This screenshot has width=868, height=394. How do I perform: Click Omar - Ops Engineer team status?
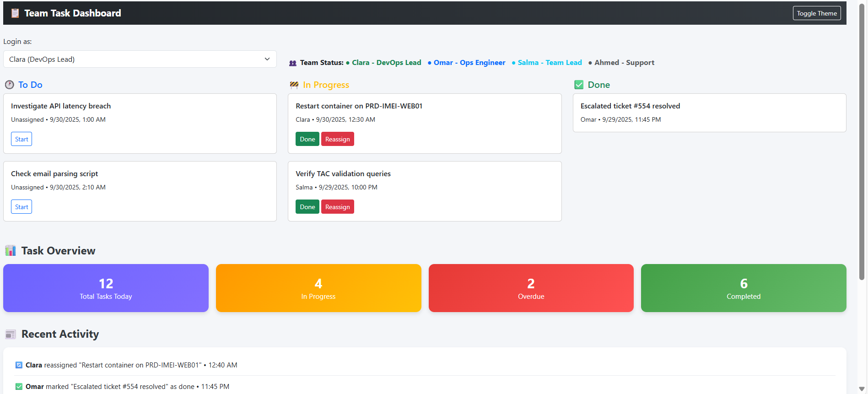[466, 63]
